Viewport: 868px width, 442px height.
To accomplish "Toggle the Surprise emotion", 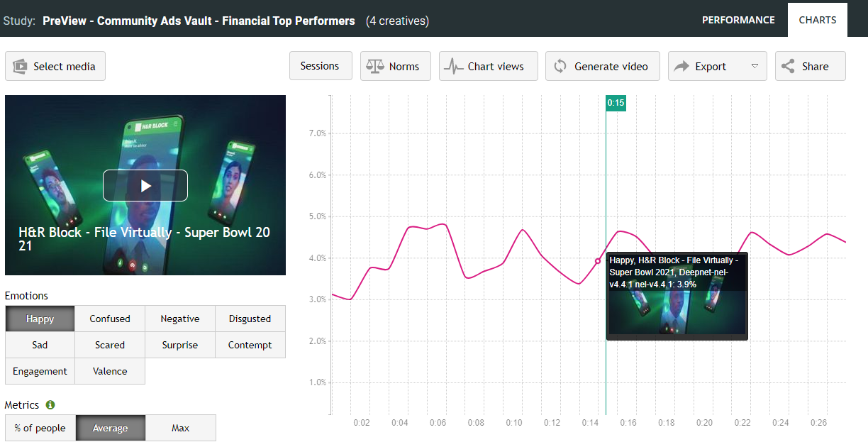I will (180, 345).
